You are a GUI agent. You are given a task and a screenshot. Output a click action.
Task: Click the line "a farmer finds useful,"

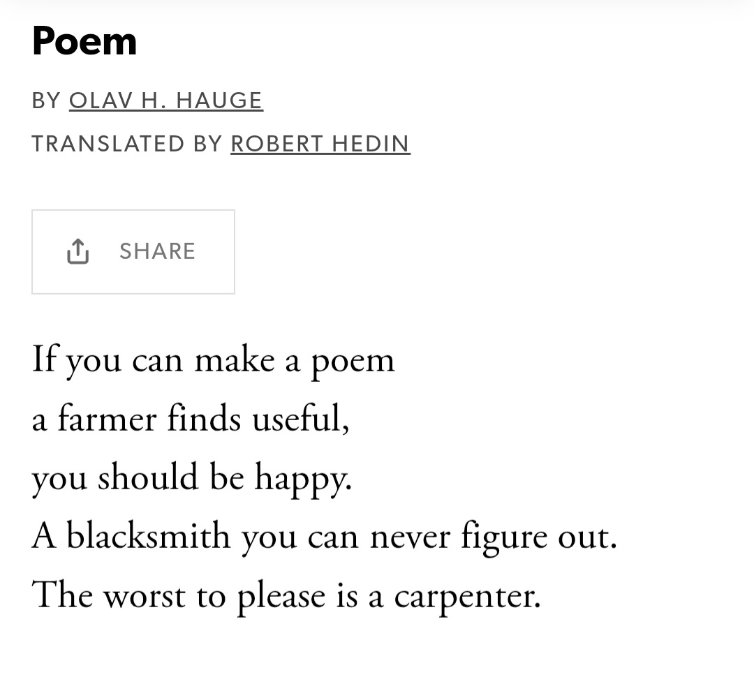[190, 419]
